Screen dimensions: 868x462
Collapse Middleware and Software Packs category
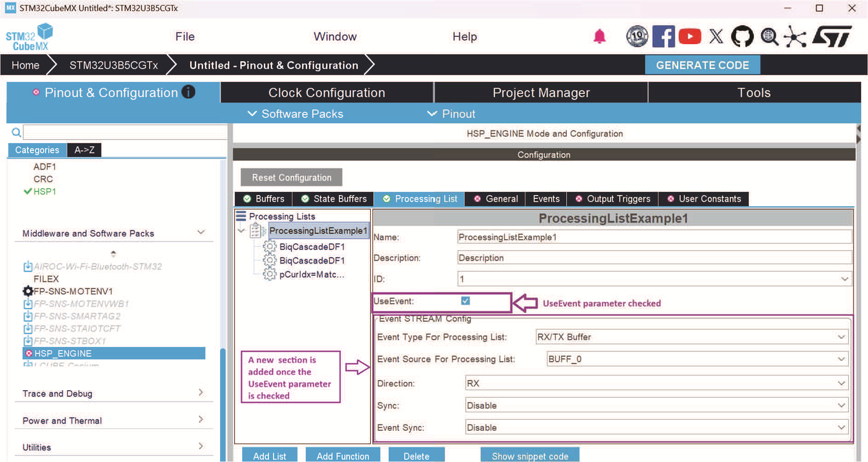(x=201, y=232)
